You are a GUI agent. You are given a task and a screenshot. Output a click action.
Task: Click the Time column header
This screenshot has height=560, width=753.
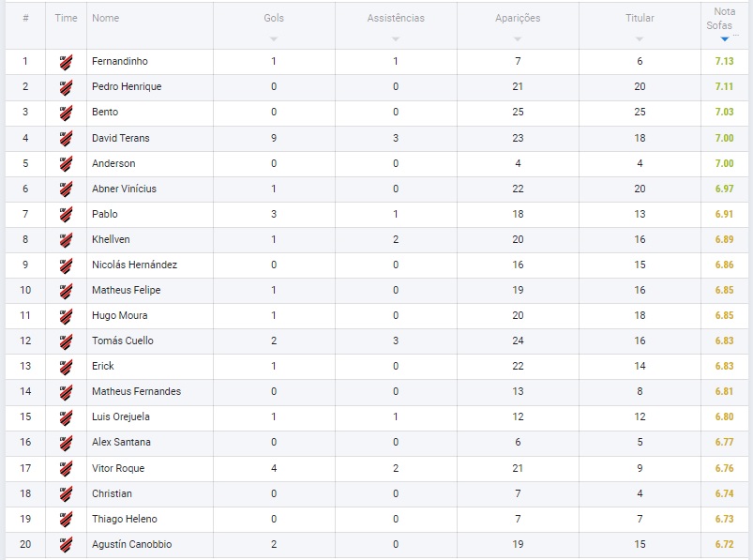tap(66, 18)
